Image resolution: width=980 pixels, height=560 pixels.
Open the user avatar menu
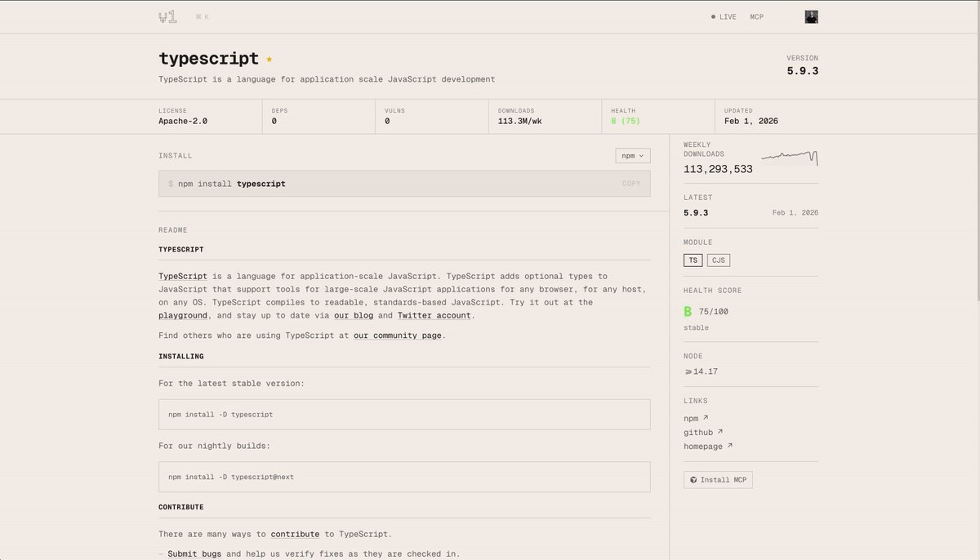coord(811,16)
